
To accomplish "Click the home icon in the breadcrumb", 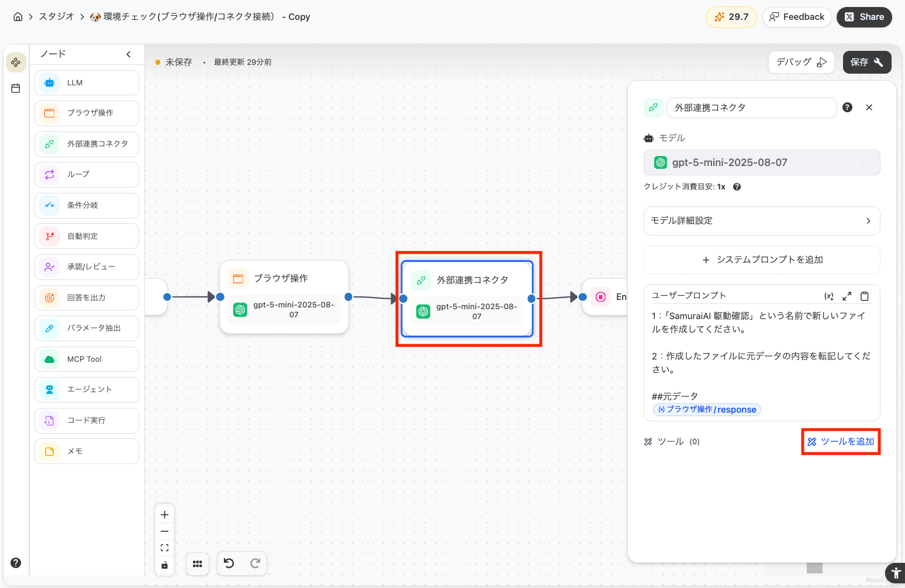I will coord(18,16).
